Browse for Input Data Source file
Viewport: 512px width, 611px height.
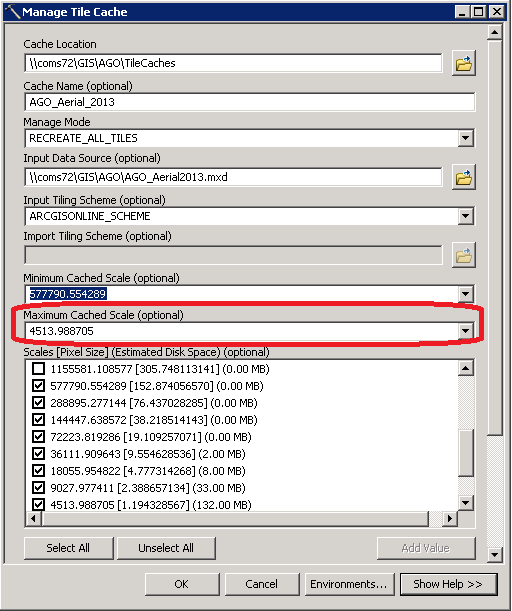click(x=464, y=177)
